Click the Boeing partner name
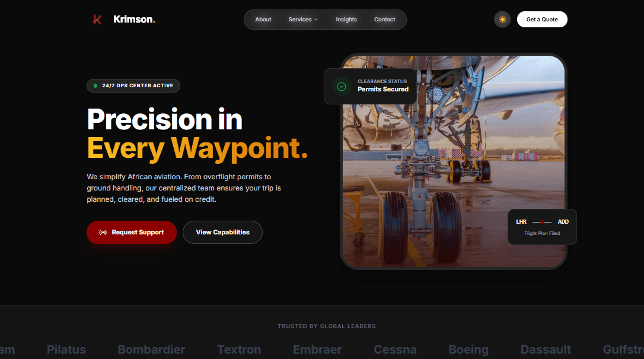The width and height of the screenshot is (644, 359). 468,350
